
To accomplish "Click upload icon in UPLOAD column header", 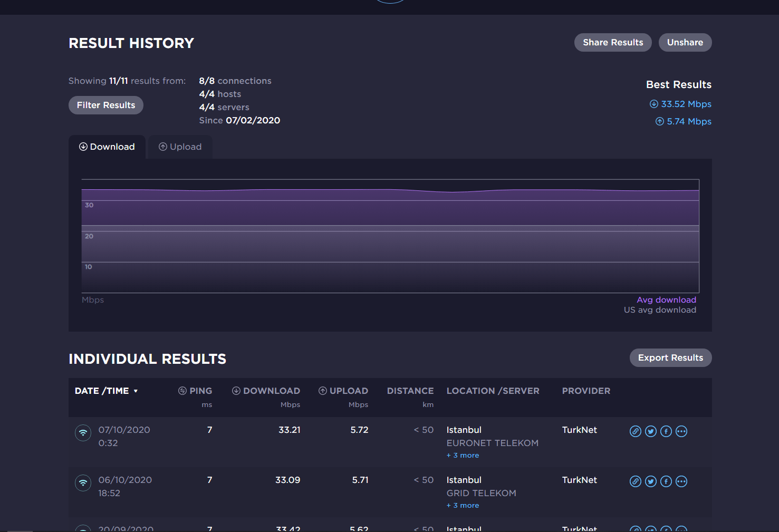I will click(323, 391).
